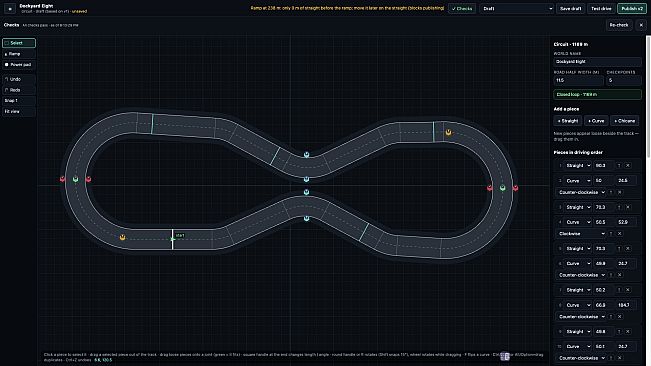The width and height of the screenshot is (651, 366).
Task: Select orange power pad at upper right curve
Action: click(448, 132)
